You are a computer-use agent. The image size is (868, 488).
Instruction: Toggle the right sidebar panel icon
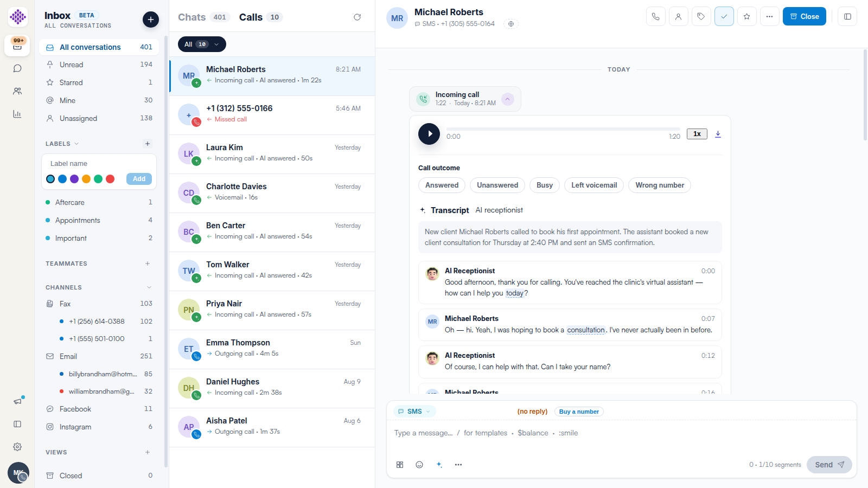[847, 16]
